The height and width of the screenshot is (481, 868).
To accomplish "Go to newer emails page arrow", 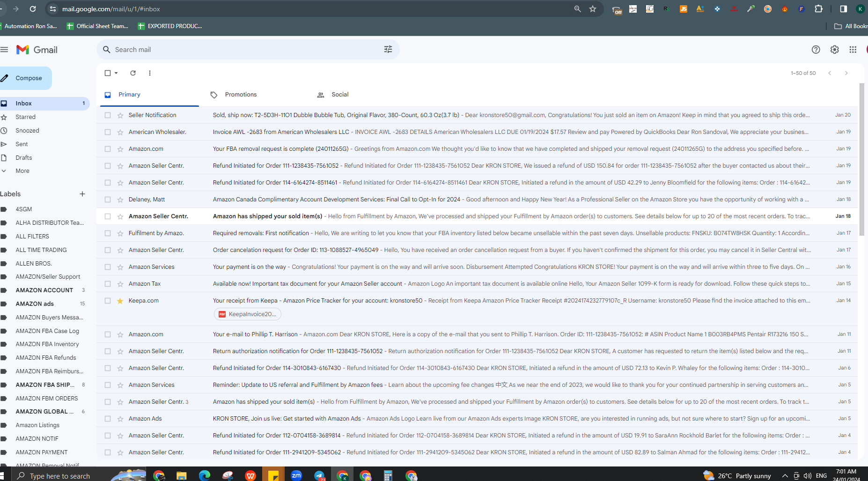I will coord(830,73).
